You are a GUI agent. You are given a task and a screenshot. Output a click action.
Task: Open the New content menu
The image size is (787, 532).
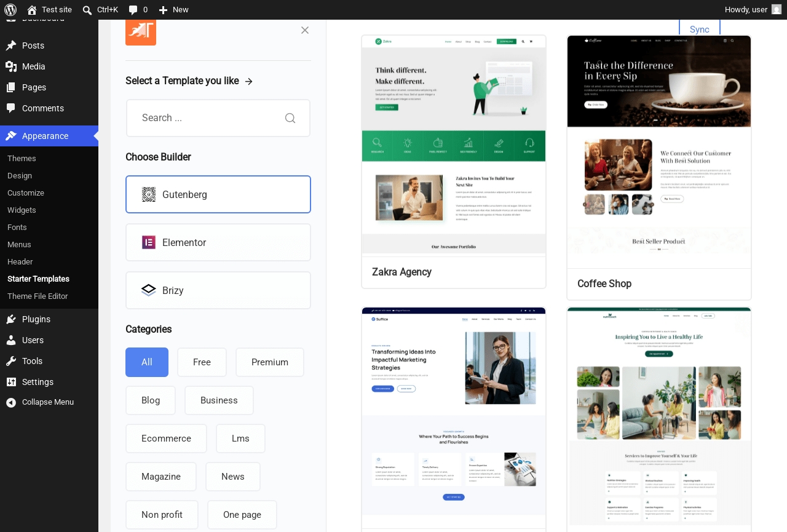(173, 10)
